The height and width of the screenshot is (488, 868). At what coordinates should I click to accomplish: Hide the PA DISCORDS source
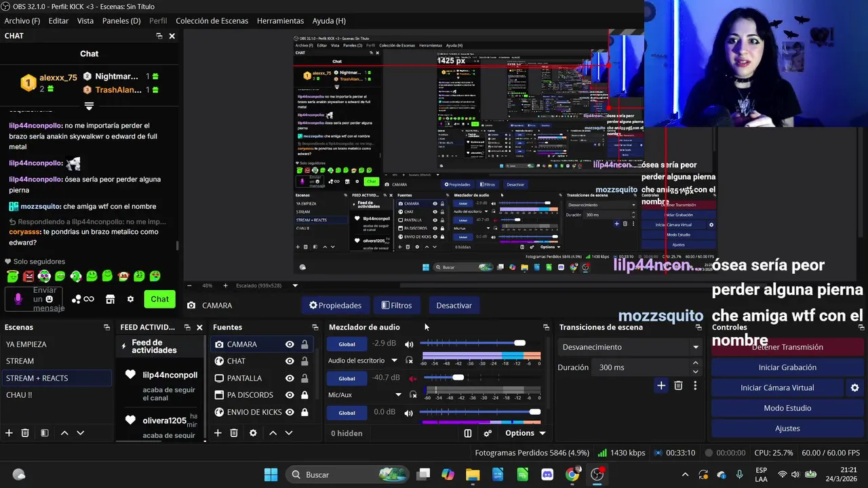point(290,395)
